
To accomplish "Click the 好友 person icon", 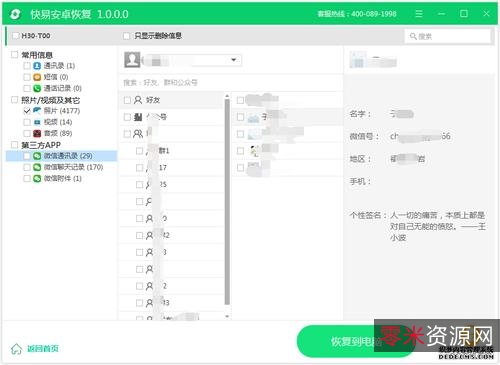I will [138, 100].
